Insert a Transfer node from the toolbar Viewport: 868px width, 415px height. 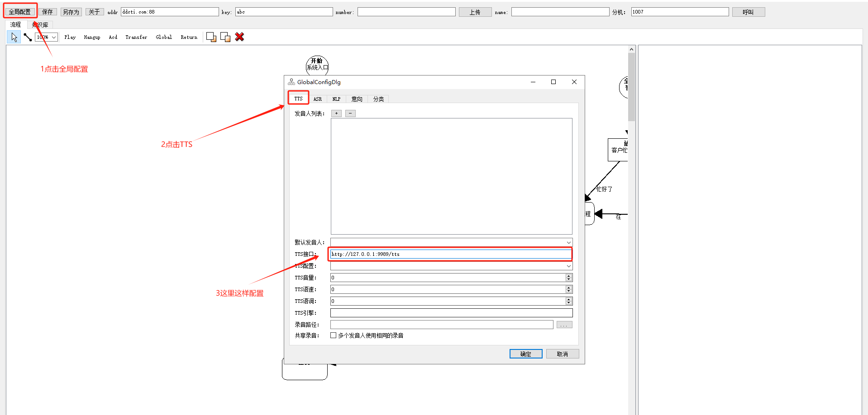click(x=136, y=37)
